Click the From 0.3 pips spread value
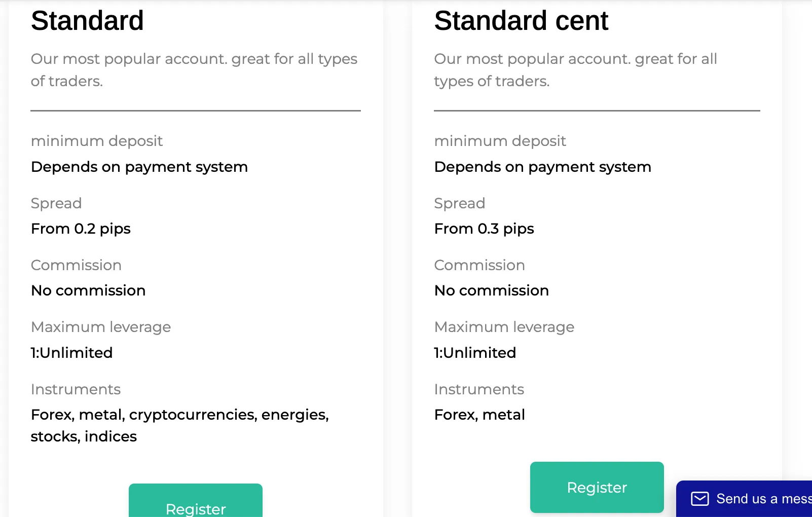The image size is (812, 517). point(484,229)
